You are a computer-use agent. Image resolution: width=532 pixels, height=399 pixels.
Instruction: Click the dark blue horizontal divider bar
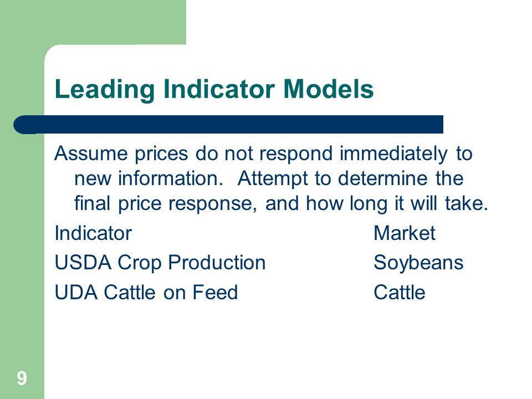click(228, 125)
